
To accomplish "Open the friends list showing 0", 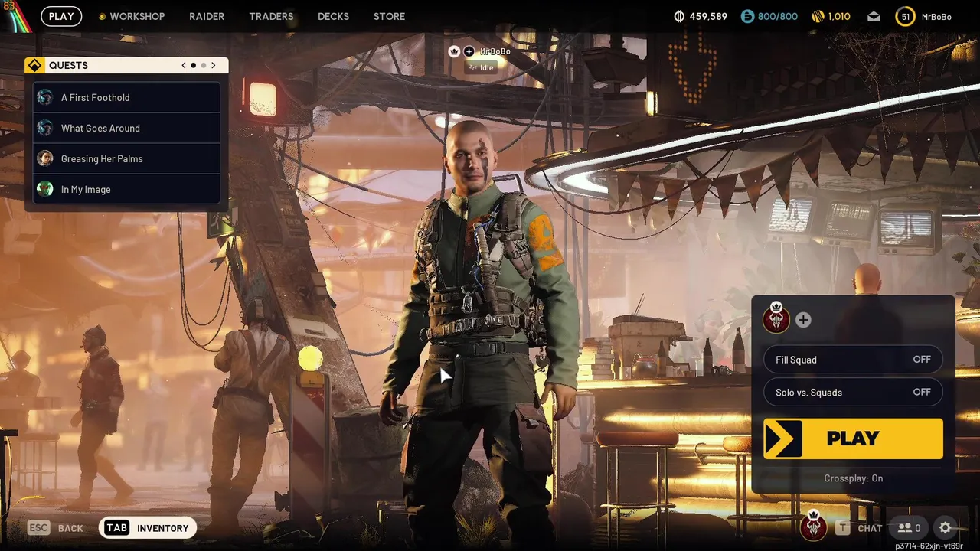I will point(909,527).
